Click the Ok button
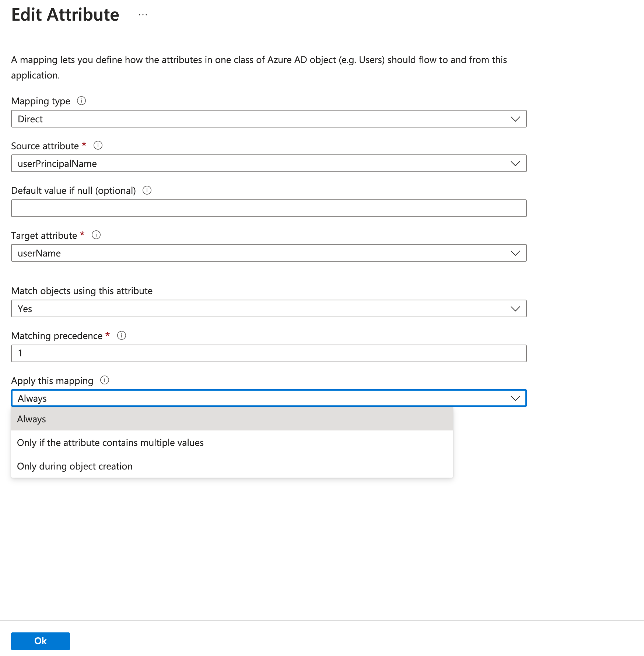Viewport: 644px width, 656px height. pos(41,641)
